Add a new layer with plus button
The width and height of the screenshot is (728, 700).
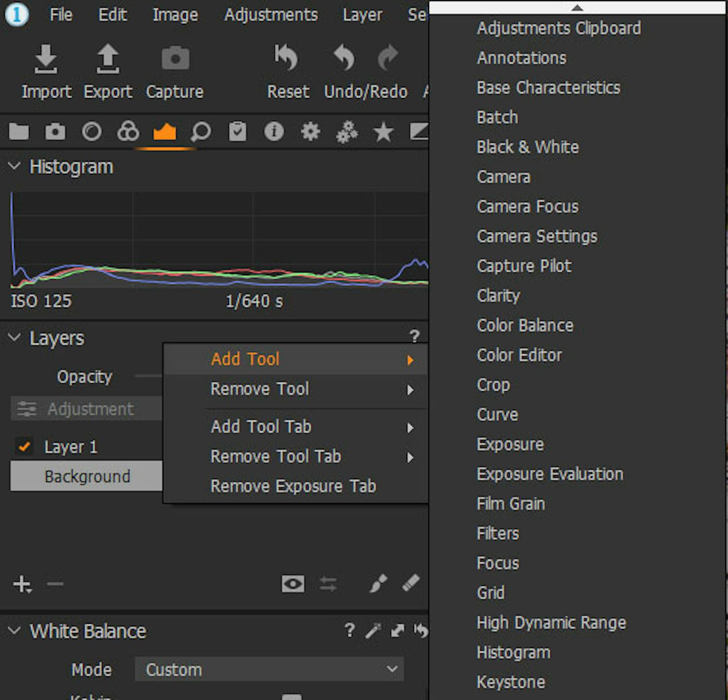(22, 584)
